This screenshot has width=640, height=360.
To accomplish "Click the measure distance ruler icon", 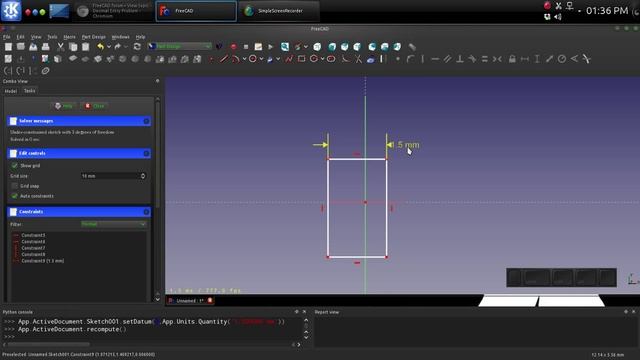I will point(412,47).
